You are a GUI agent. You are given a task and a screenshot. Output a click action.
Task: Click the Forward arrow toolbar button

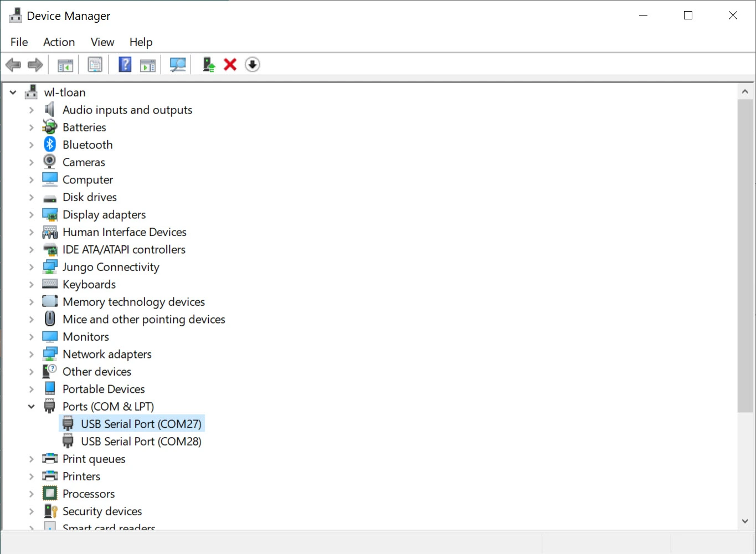(x=35, y=65)
